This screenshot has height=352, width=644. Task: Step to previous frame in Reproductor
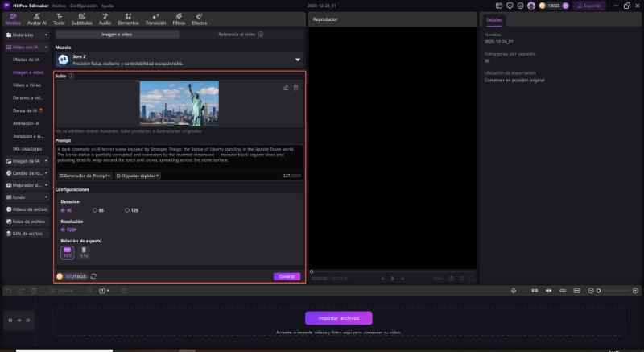[x=382, y=279]
